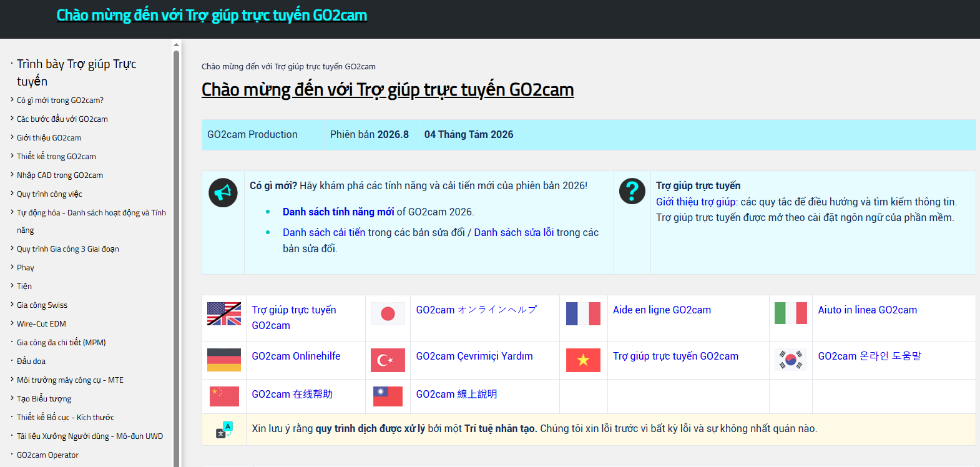Click the Japanese flag icon
Image resolution: width=980 pixels, height=467 pixels.
388,313
